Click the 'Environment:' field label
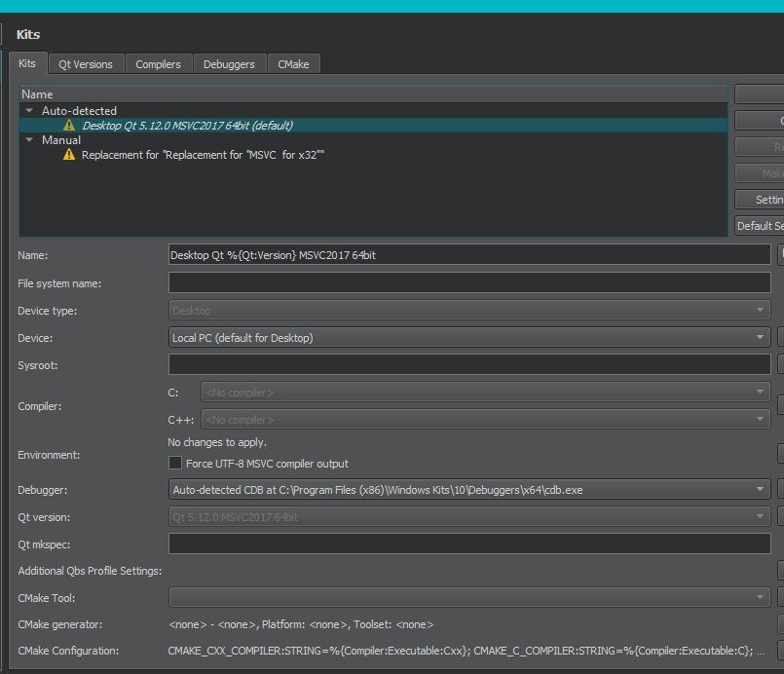This screenshot has height=674, width=784. coord(49,455)
